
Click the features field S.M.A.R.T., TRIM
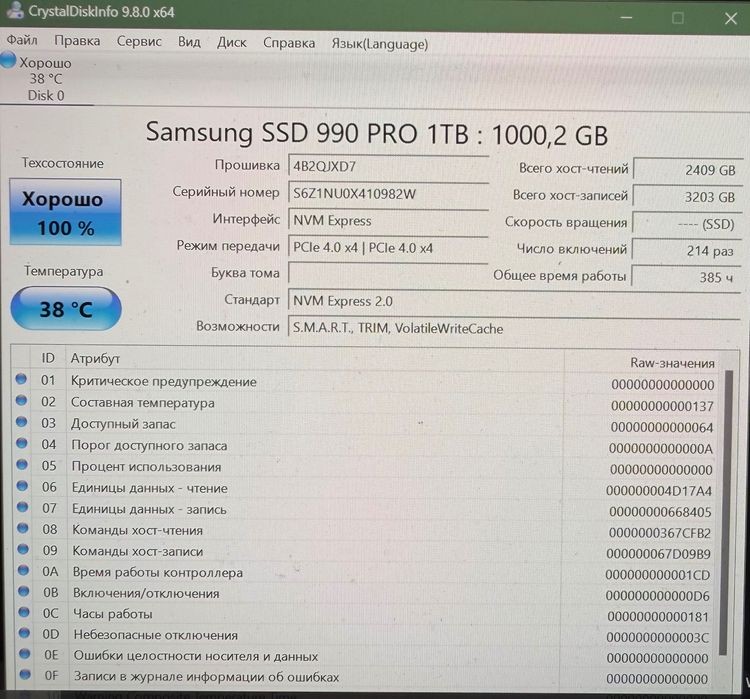click(x=514, y=328)
